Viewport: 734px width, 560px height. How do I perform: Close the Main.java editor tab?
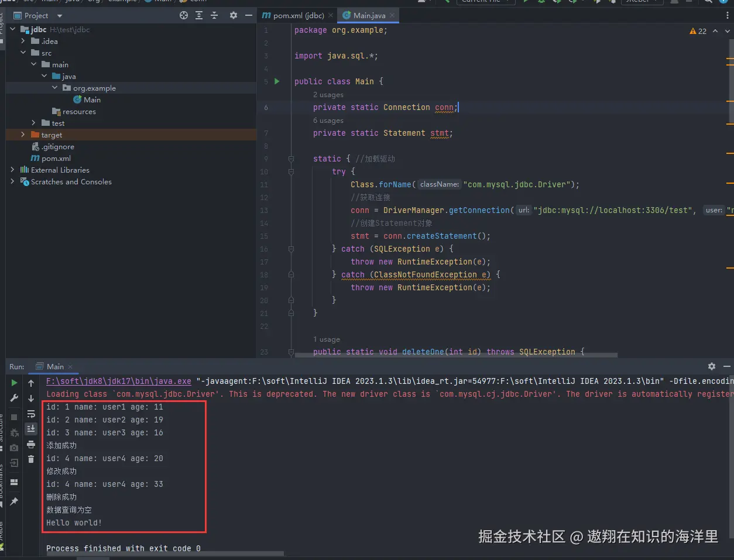coord(392,15)
